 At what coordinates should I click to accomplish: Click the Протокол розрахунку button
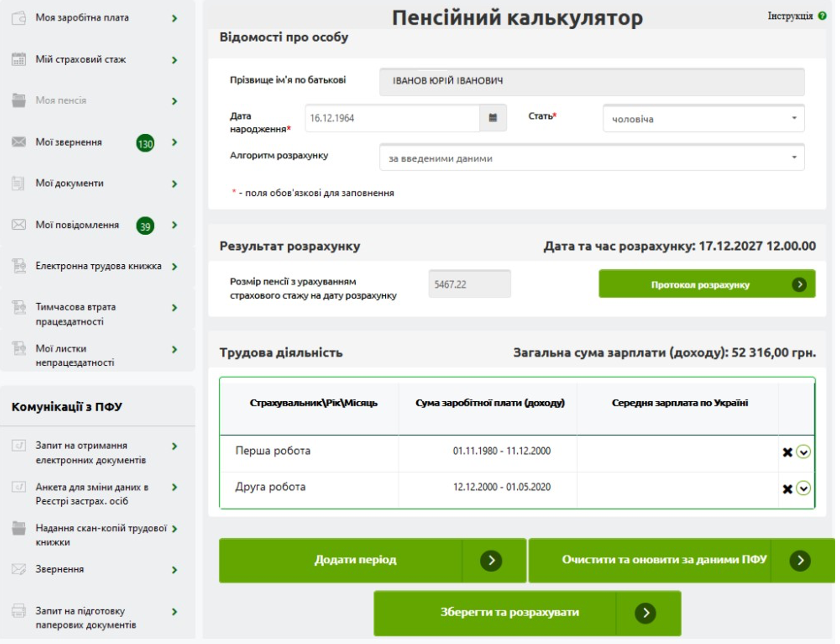[706, 284]
